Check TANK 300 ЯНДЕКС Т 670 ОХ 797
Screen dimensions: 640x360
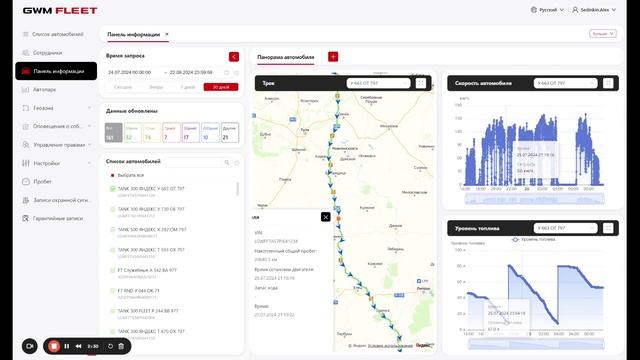coord(113,331)
